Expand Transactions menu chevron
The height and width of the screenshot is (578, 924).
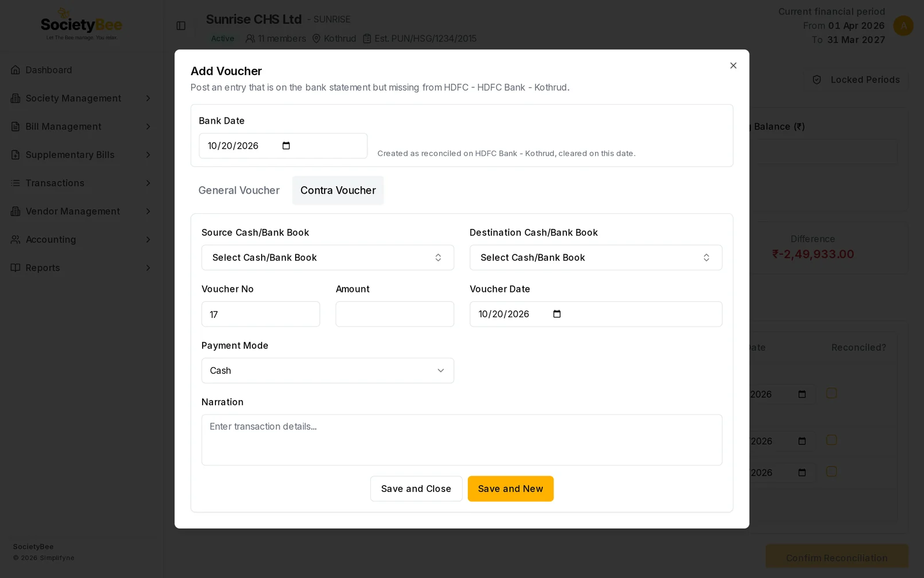pos(148,183)
